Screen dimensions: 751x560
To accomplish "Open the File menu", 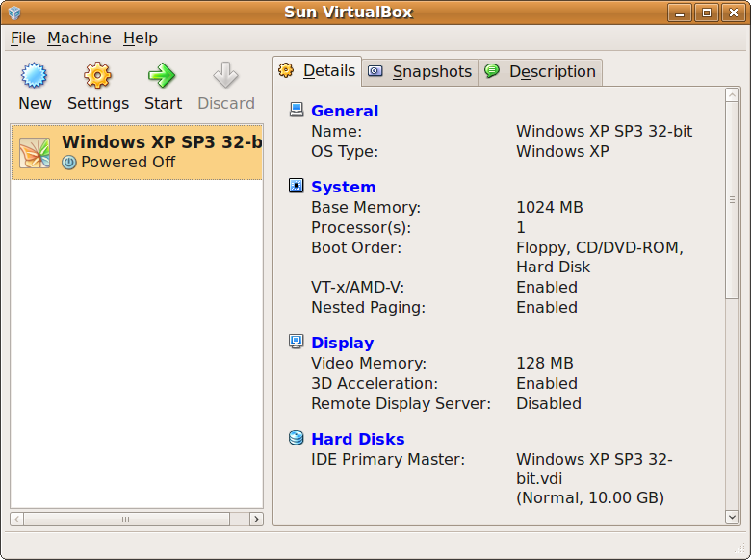I will tap(22, 38).
